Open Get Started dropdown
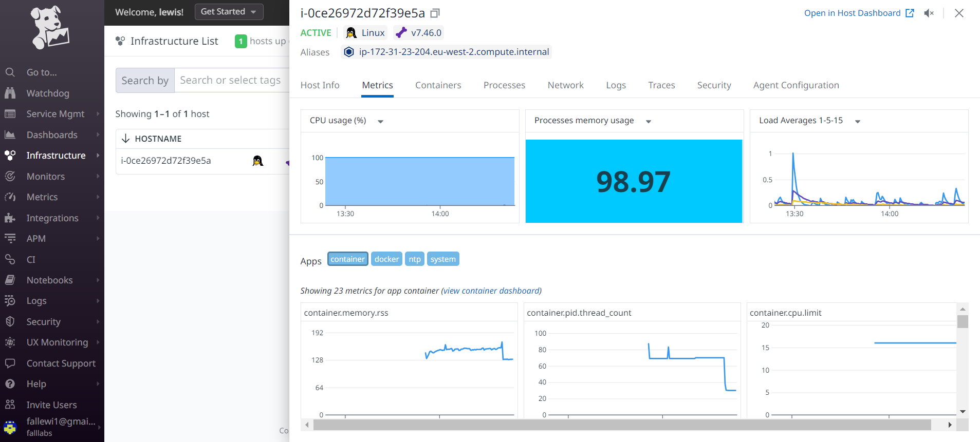Image resolution: width=980 pixels, height=442 pixels. [229, 12]
